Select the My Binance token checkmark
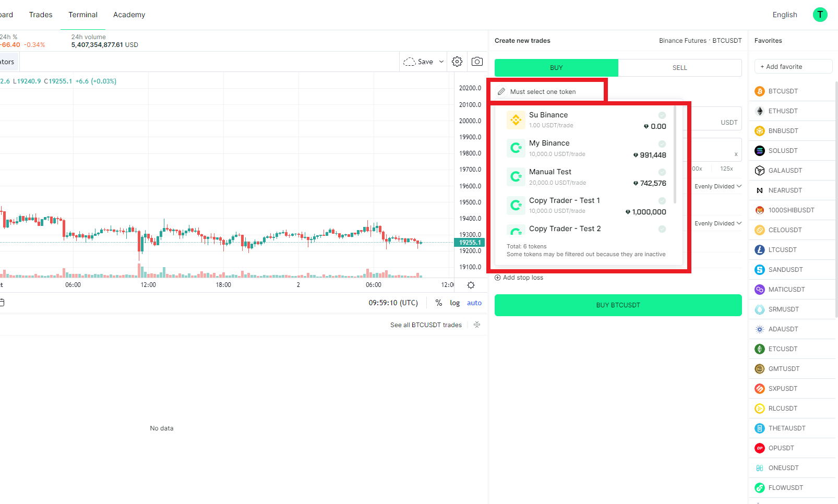 (x=662, y=144)
